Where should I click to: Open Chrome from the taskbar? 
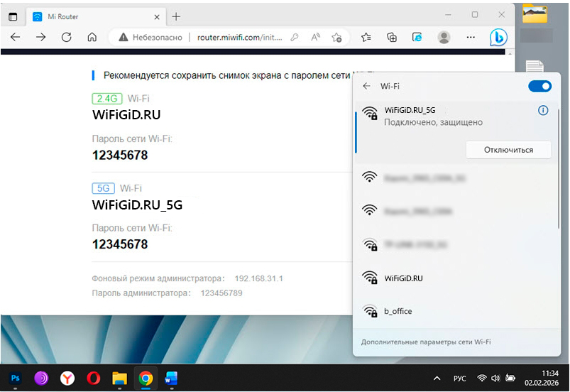(x=146, y=379)
